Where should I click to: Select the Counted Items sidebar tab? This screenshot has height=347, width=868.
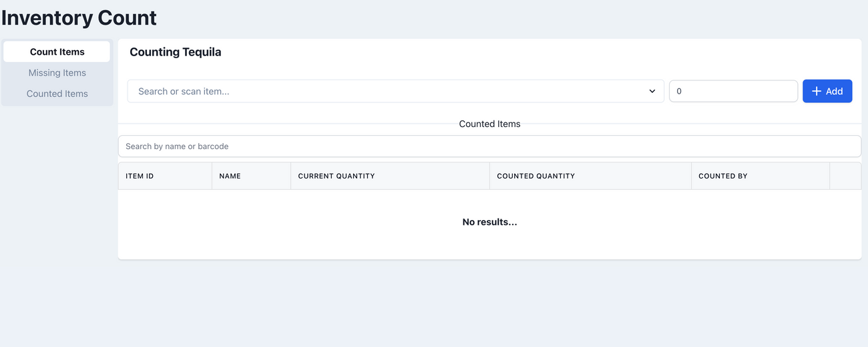[57, 94]
